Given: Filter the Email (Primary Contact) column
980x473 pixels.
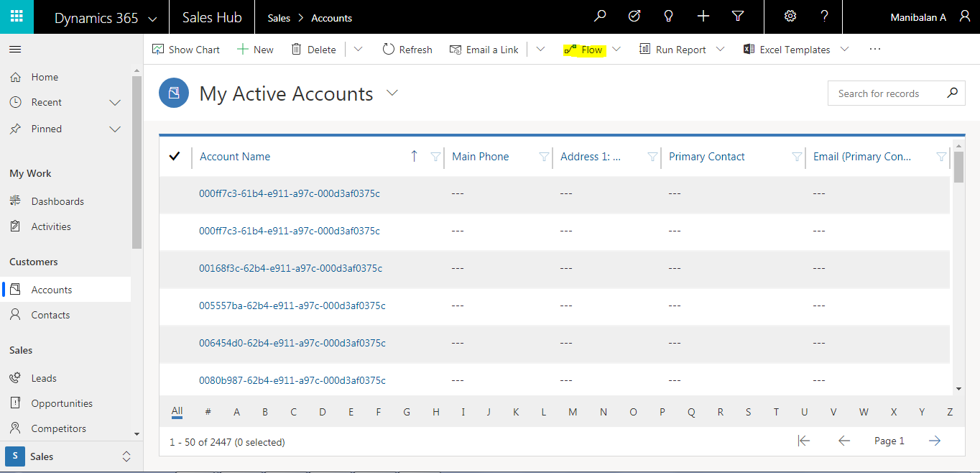Looking at the screenshot, I should [942, 157].
